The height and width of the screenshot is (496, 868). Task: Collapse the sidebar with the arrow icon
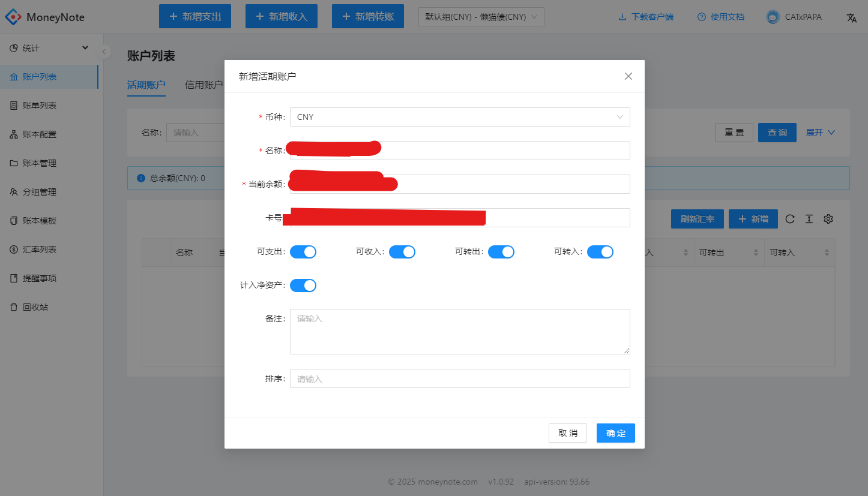[104, 52]
